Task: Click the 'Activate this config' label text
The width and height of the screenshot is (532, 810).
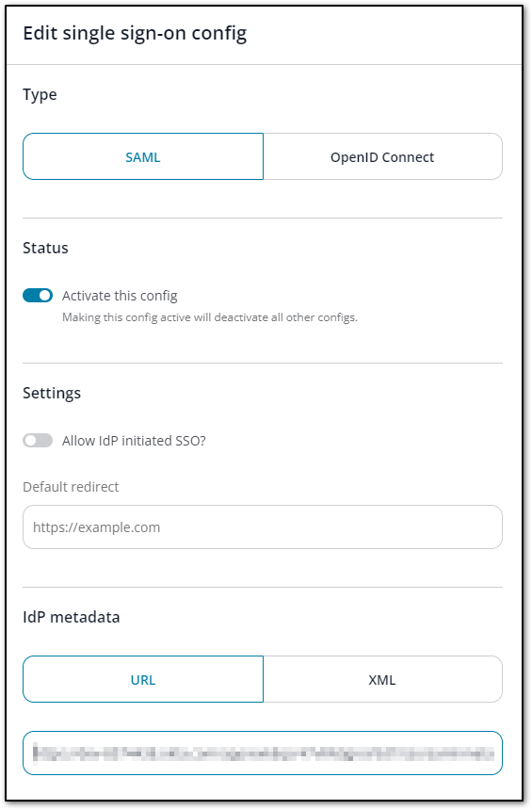Action: tap(120, 296)
